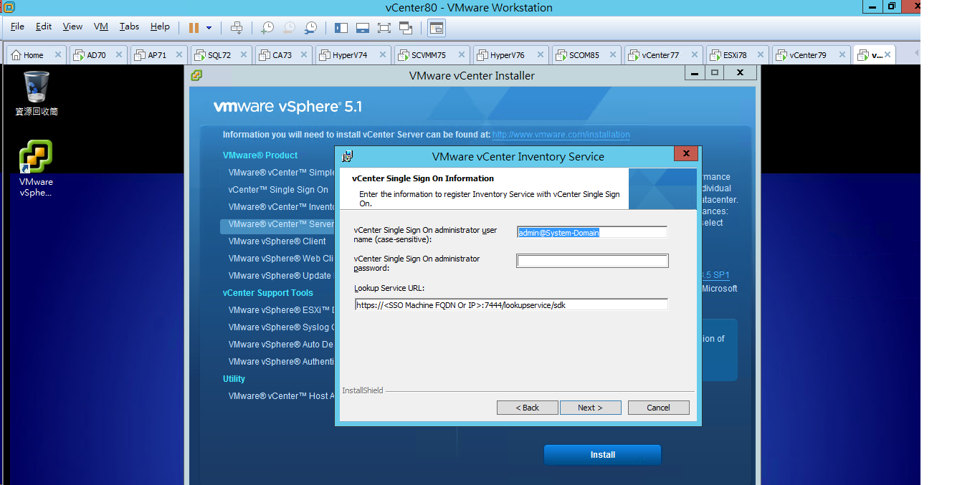Close the VMware vCenter Inventory Service dialog
Screen dimensions: 980x485
[x=686, y=154]
